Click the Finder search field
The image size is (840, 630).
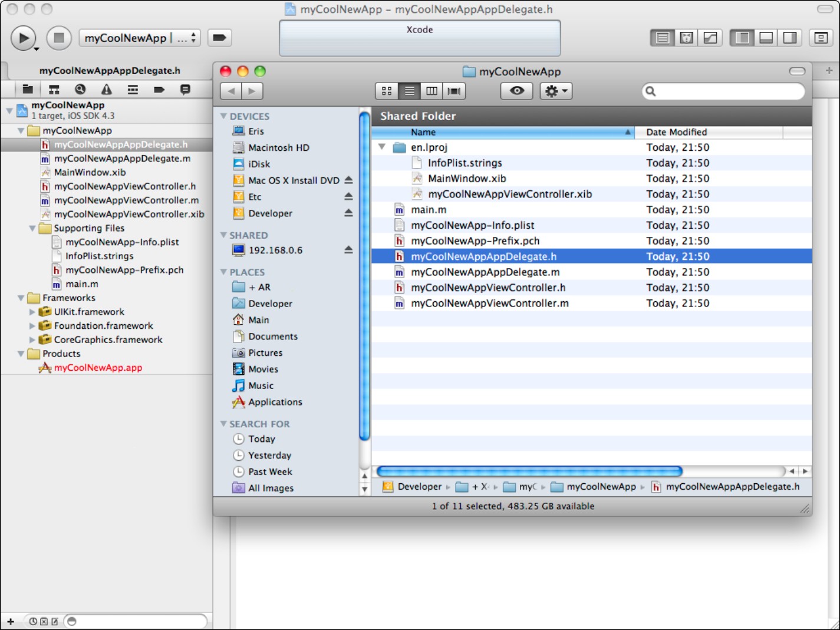[x=723, y=91]
